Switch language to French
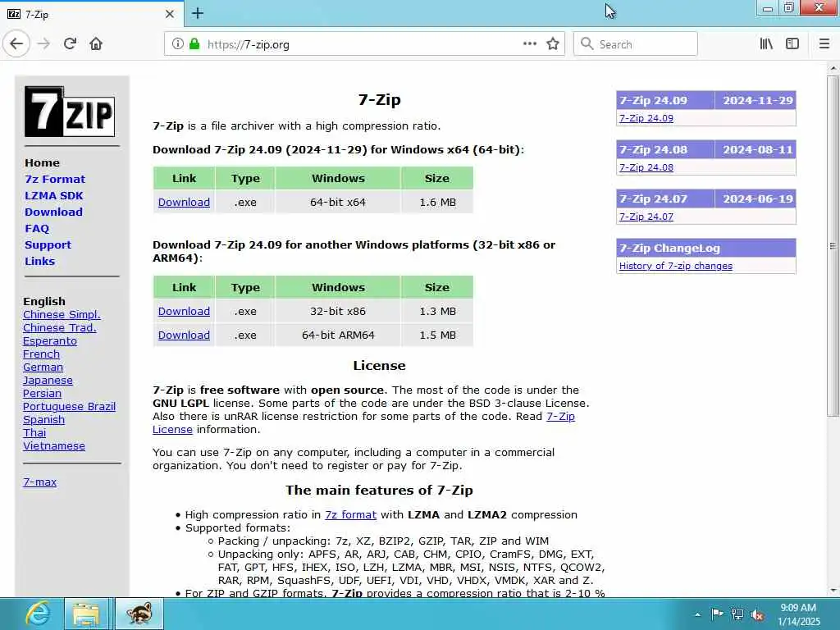The width and height of the screenshot is (840, 630). point(41,354)
